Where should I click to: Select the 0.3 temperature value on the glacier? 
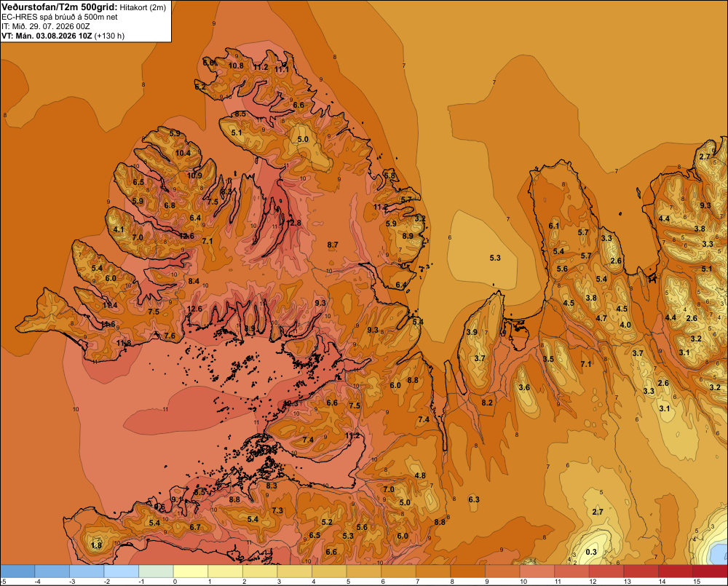point(591,552)
